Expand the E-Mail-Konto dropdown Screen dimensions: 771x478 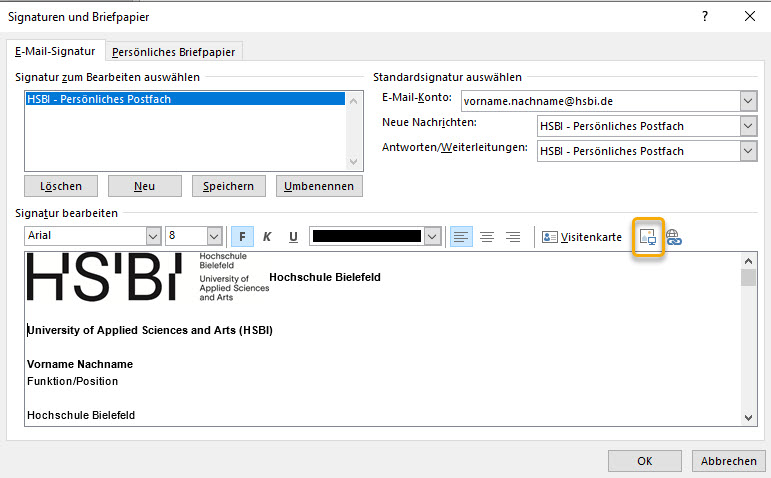[748, 101]
